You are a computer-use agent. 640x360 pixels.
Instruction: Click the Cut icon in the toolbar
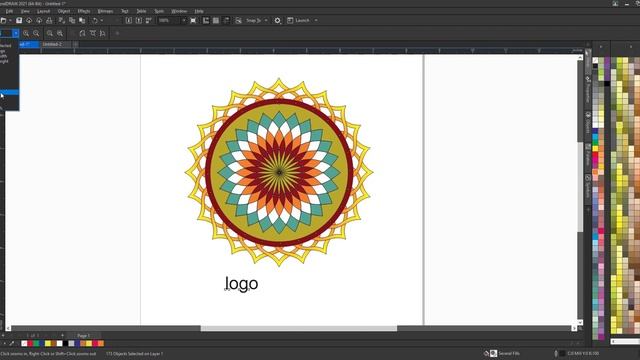62,20
